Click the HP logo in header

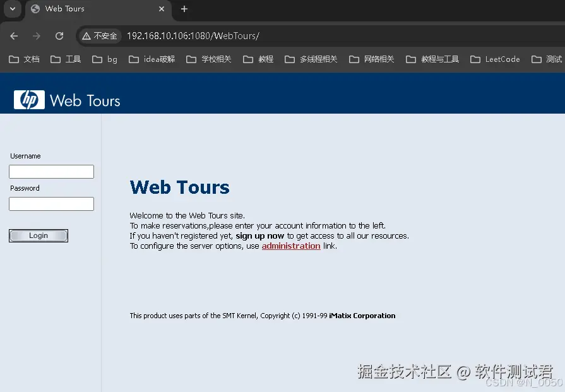tap(29, 100)
